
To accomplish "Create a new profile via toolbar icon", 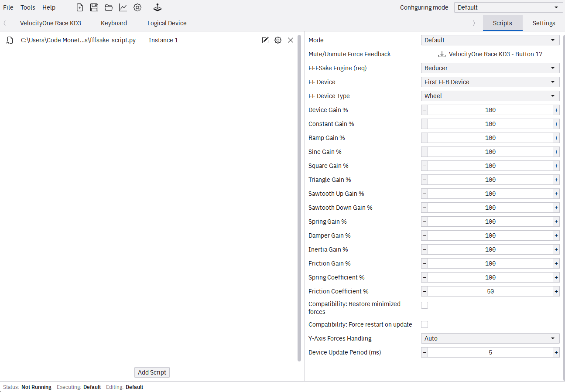I will click(x=79, y=7).
